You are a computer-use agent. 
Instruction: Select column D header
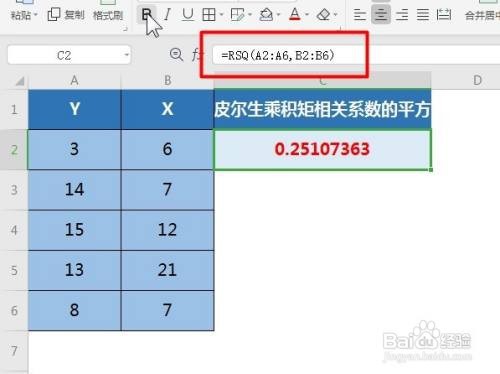click(477, 80)
